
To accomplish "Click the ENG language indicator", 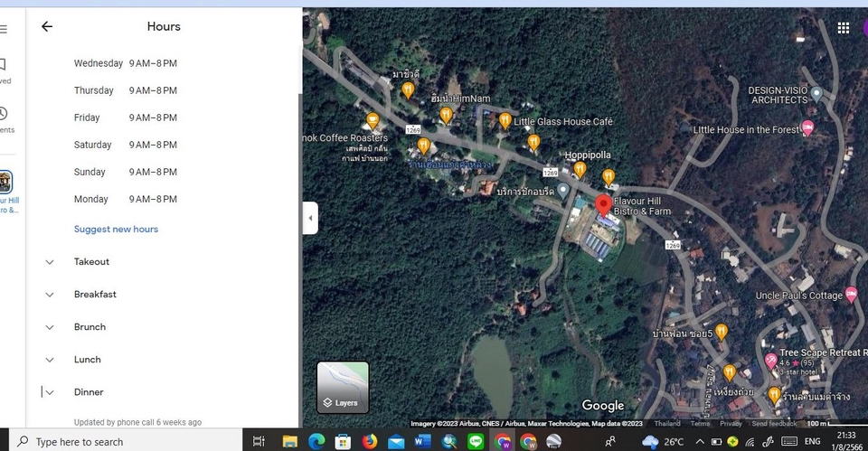I will pos(812,442).
